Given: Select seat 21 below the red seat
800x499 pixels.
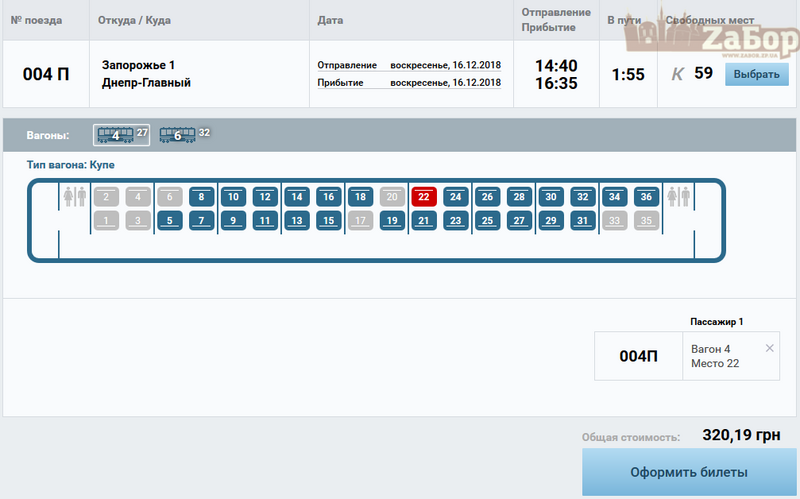Looking at the screenshot, I should click(x=423, y=220).
